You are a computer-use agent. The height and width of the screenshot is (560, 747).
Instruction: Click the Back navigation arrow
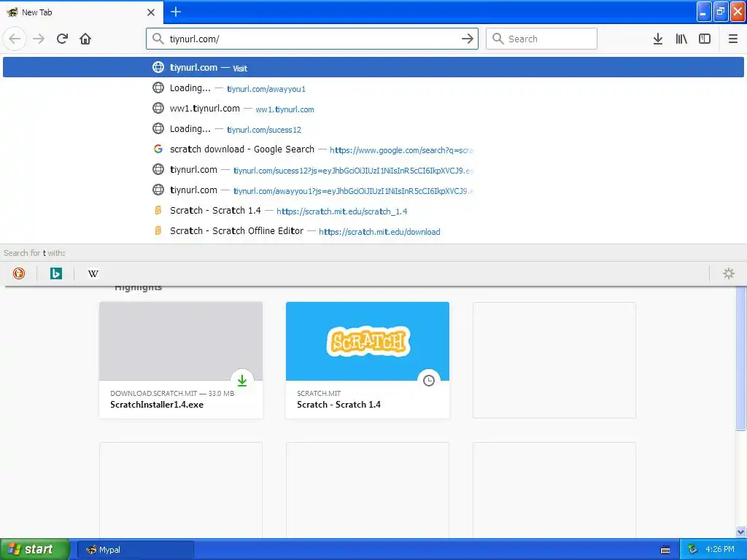point(15,39)
